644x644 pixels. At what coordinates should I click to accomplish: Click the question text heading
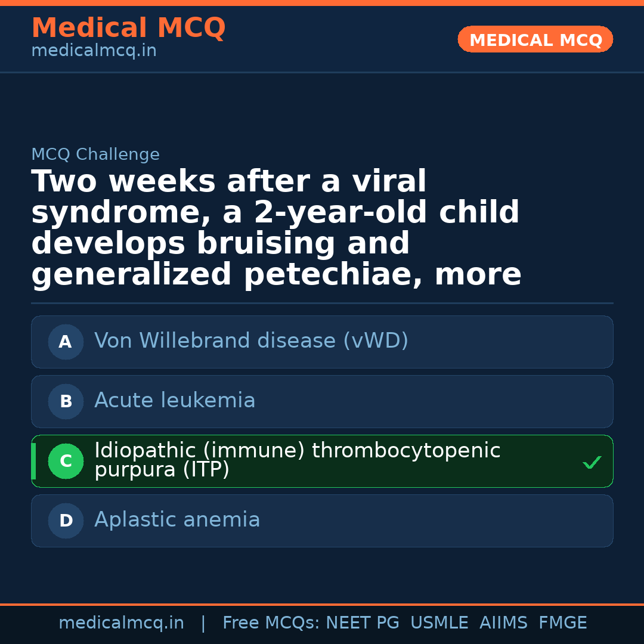[x=276, y=228]
